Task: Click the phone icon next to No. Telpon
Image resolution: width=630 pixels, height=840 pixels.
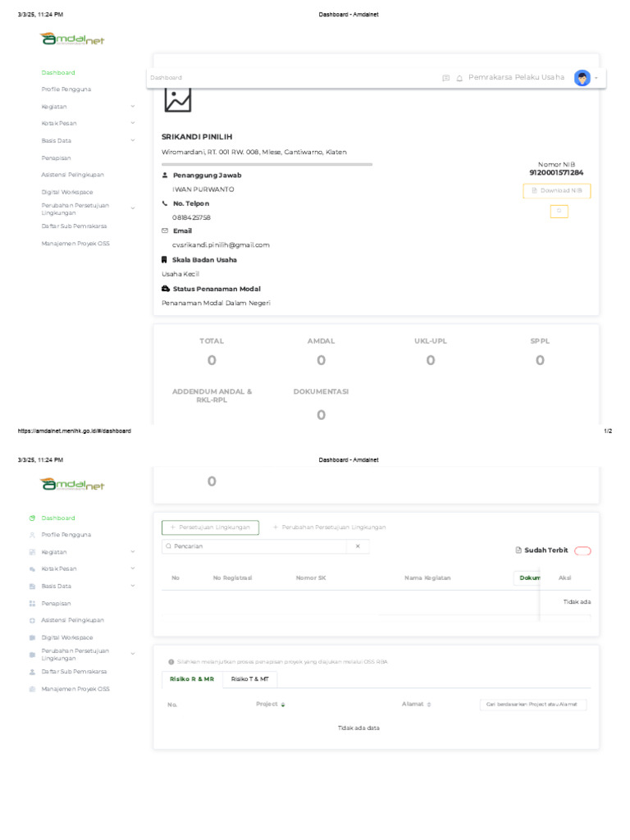Action: point(164,203)
